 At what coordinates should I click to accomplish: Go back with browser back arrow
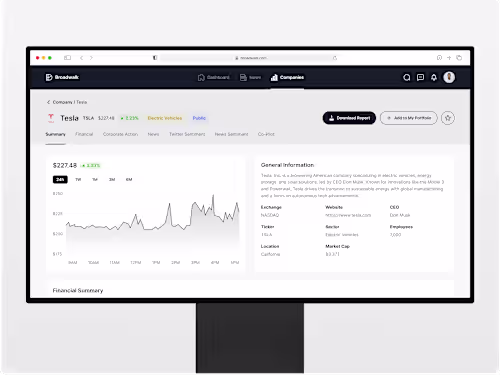[82, 58]
